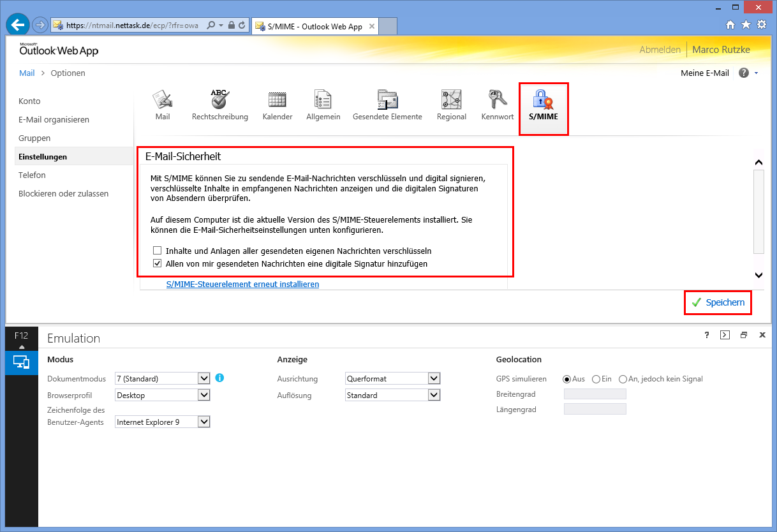
Task: Click the security lock icon in address bar
Action: point(232,26)
